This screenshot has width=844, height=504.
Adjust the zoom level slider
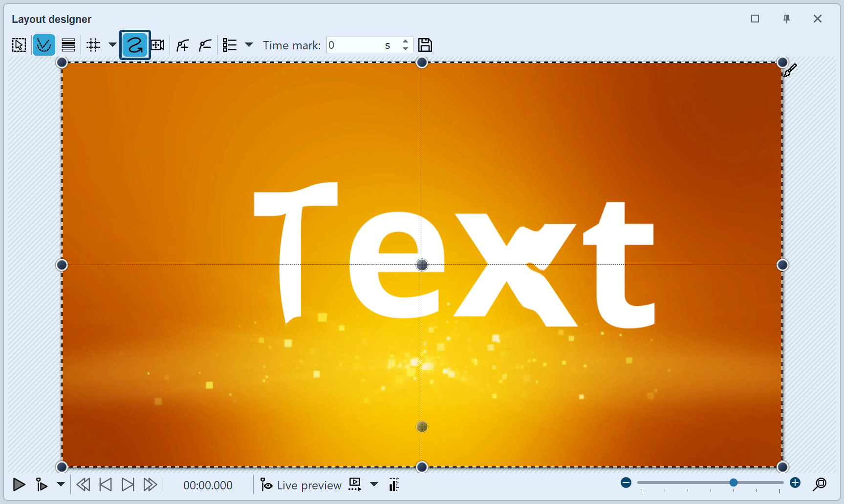[733, 483]
